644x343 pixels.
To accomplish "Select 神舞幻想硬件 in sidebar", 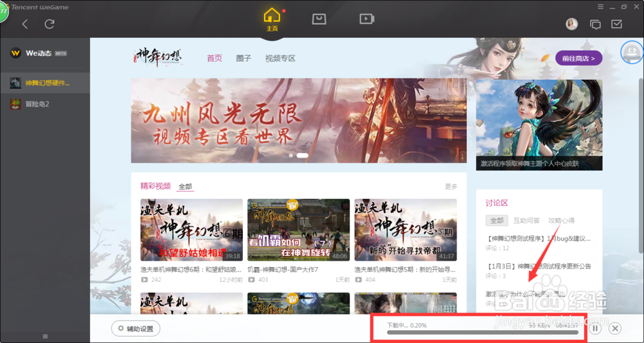I will 45,83.
